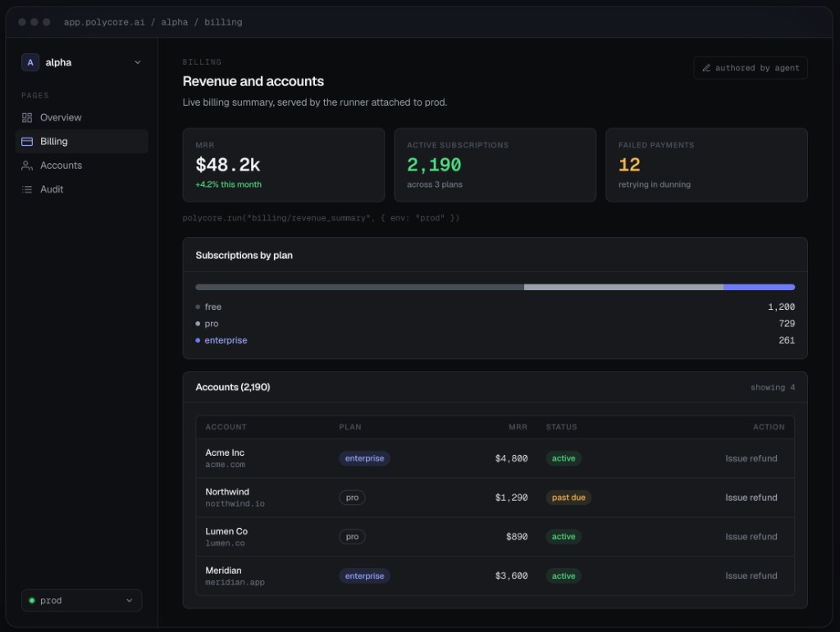Issue refund for Northwind account

pos(751,498)
